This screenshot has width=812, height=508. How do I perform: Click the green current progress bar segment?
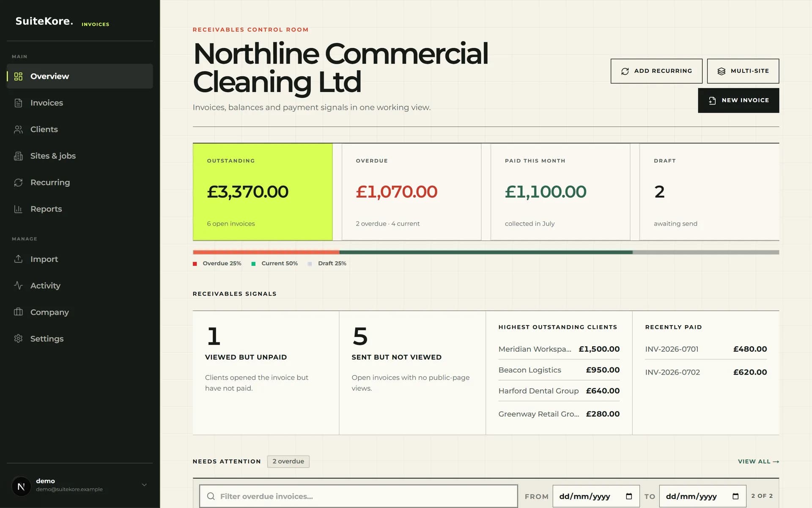pyautogui.click(x=486, y=252)
